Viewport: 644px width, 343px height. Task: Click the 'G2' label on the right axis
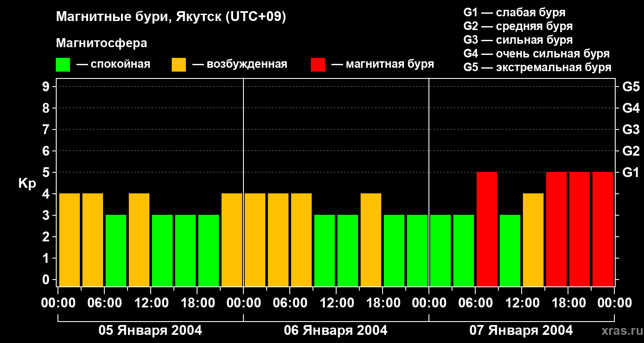tap(631, 151)
